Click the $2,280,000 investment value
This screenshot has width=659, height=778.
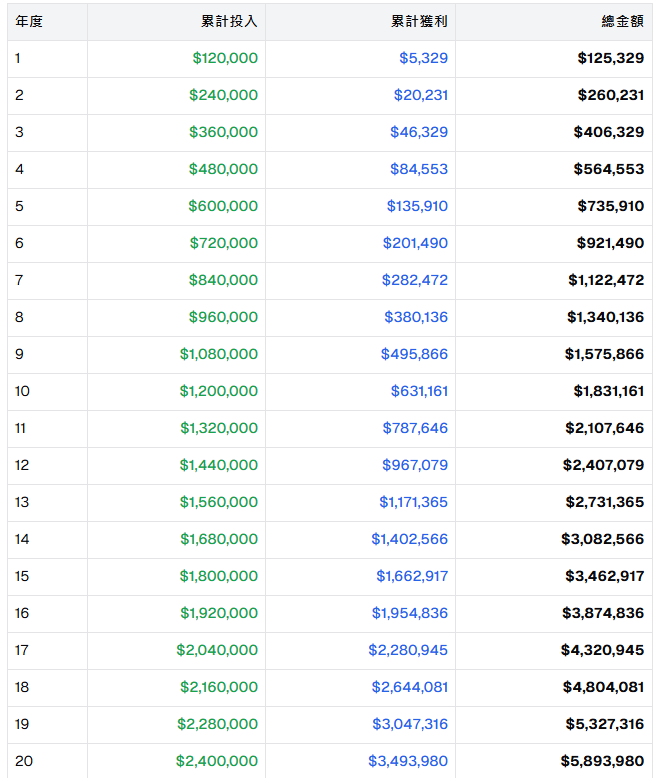[x=217, y=724]
